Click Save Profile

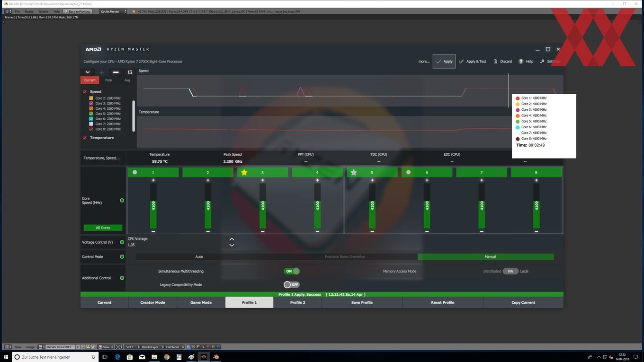362,302
